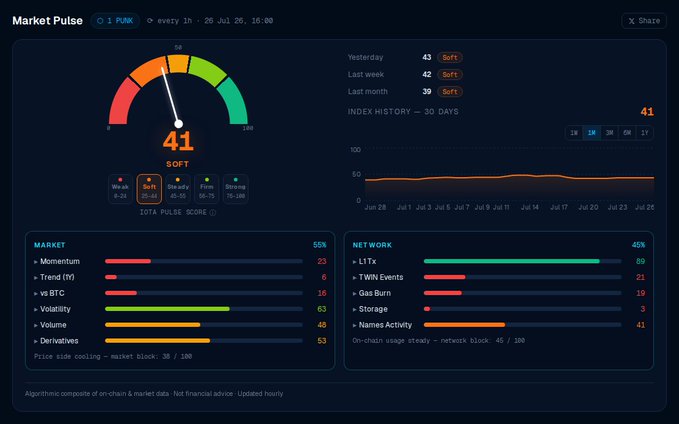
Task: Select the 1Y time range tab
Action: [645, 133]
